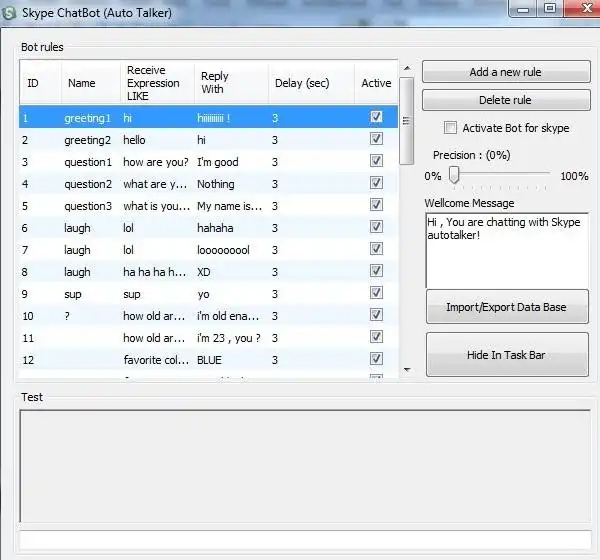Click the 'hello' expression cell
Viewport: 600px width, 560px height.
(x=134, y=140)
